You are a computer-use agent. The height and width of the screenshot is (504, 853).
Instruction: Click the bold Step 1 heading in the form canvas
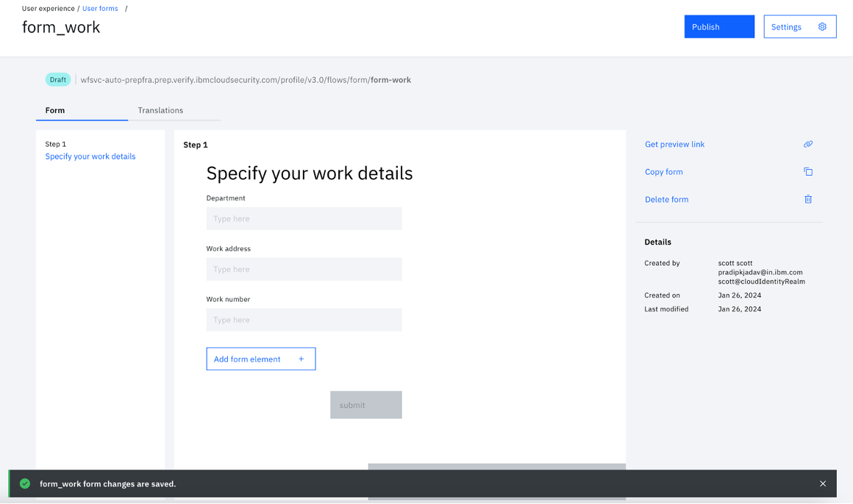point(196,145)
